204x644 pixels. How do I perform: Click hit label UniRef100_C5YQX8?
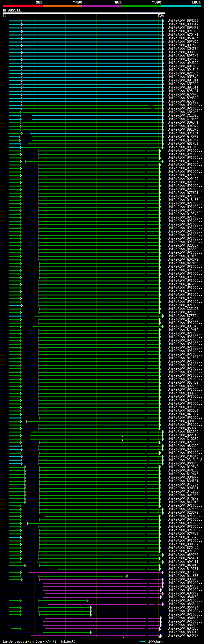(x=183, y=112)
